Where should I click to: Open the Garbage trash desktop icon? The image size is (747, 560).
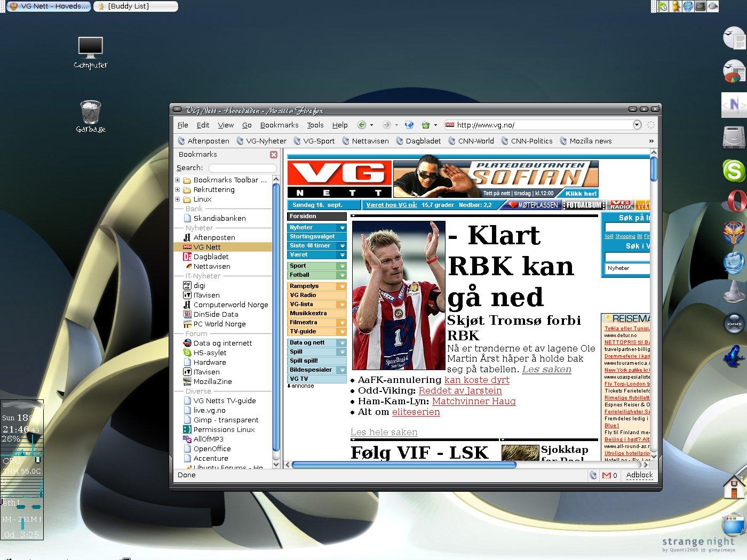coord(90,116)
